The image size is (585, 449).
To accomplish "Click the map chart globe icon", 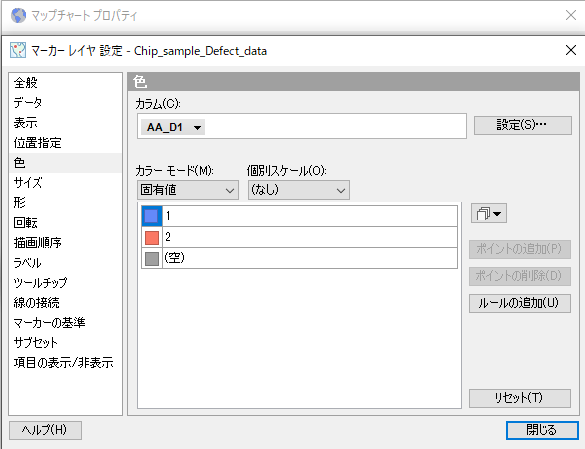I will coord(18,15).
